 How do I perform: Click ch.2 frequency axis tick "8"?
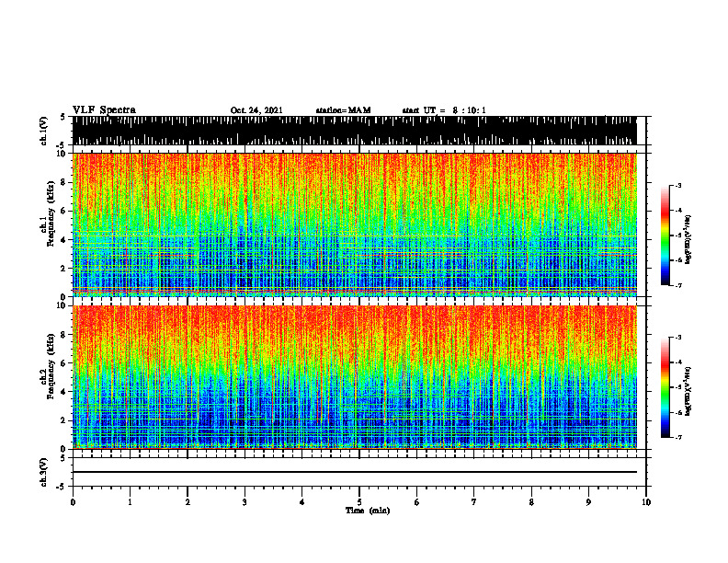click(x=64, y=335)
